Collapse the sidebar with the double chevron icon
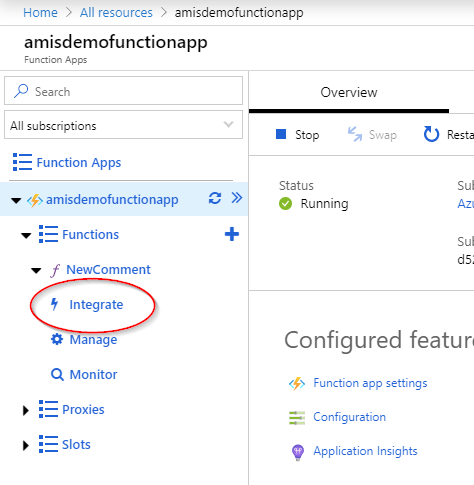Image resolution: width=474 pixels, height=485 pixels. pos(237,198)
